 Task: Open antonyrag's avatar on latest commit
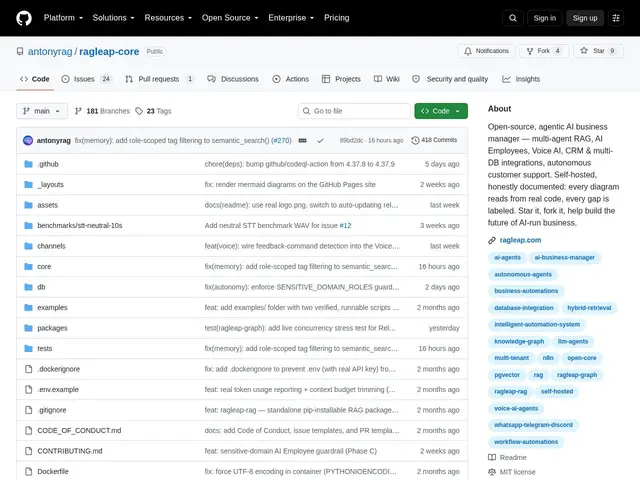[28, 140]
